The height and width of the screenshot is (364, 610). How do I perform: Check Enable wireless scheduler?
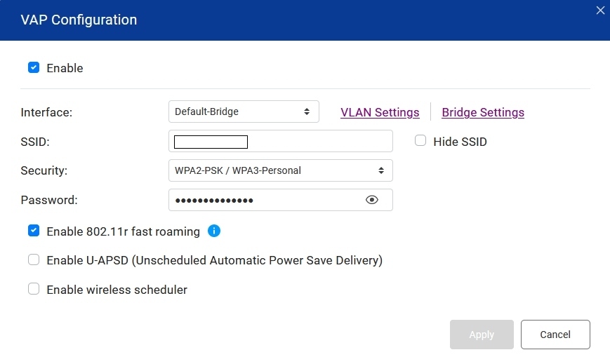point(34,289)
